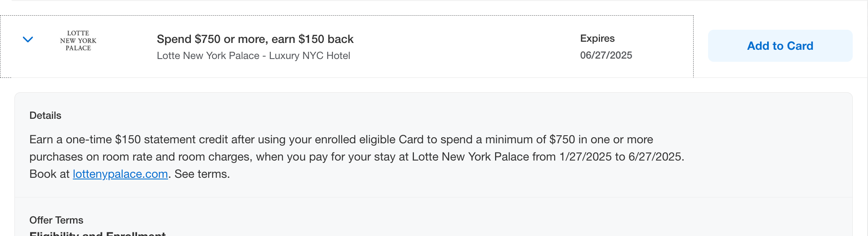Image resolution: width=868 pixels, height=236 pixels.
Task: Click the Offer Terms heading
Action: pos(56,220)
